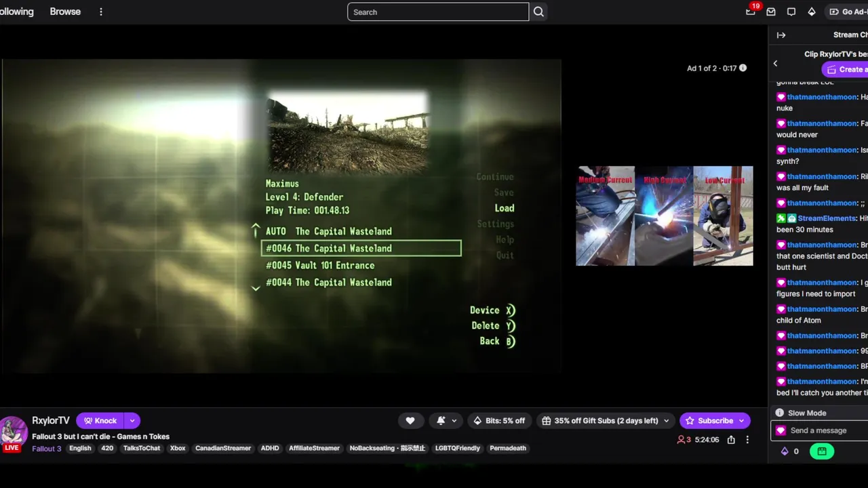Click the StreamElements username in chat
The image size is (868, 488).
pyautogui.click(x=827, y=218)
